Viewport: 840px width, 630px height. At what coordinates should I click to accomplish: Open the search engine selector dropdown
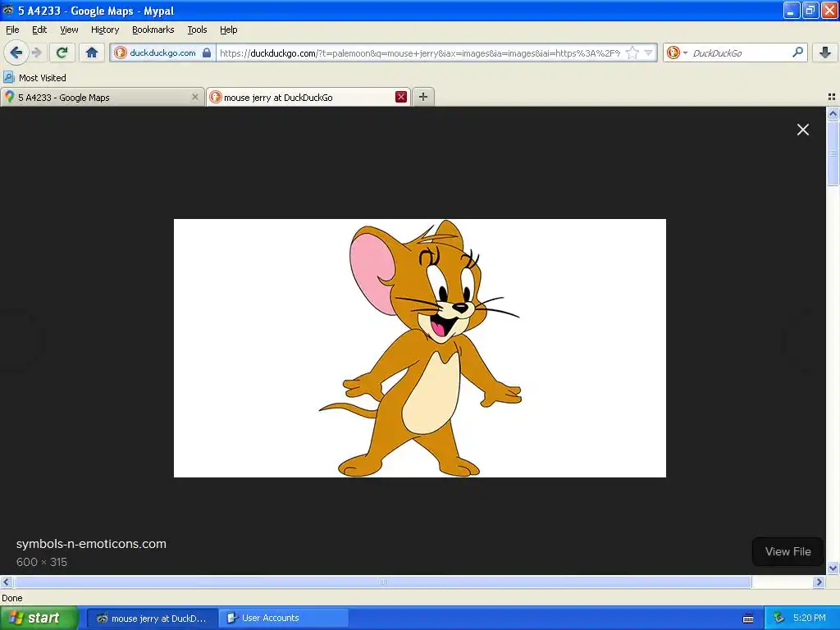coord(677,52)
